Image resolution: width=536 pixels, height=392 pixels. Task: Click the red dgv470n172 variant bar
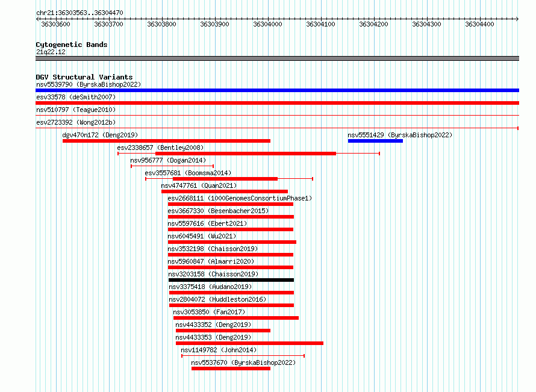point(166,141)
